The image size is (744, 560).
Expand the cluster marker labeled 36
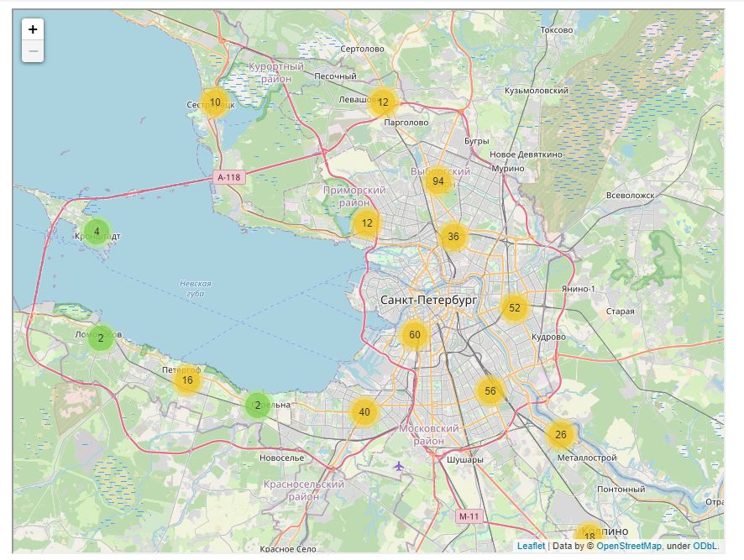(453, 236)
